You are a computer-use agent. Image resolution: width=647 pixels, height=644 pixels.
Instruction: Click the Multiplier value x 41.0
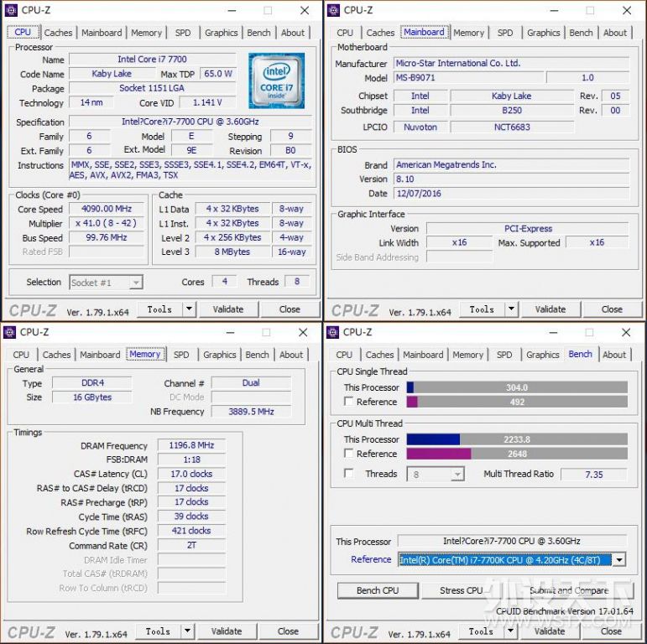[107, 223]
